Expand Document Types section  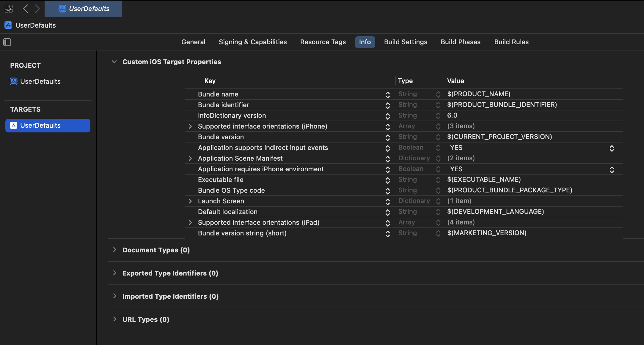[x=114, y=250]
